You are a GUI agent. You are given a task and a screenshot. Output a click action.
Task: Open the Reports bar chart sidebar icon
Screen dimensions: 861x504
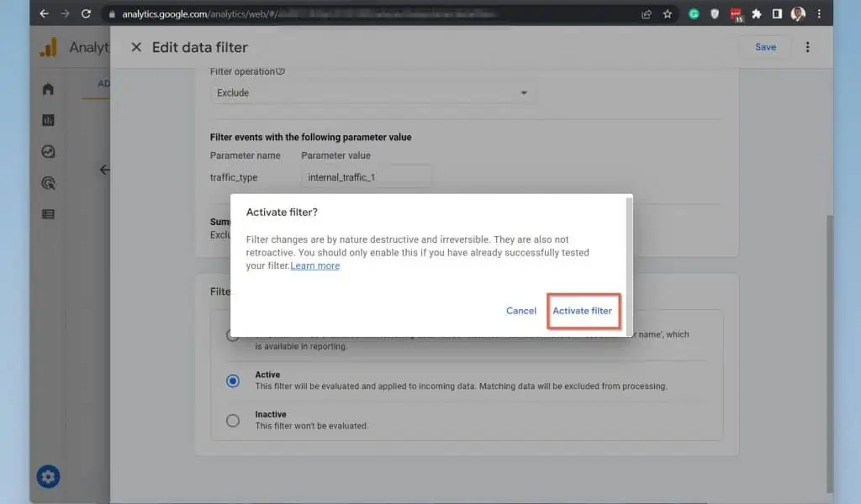pos(48,120)
